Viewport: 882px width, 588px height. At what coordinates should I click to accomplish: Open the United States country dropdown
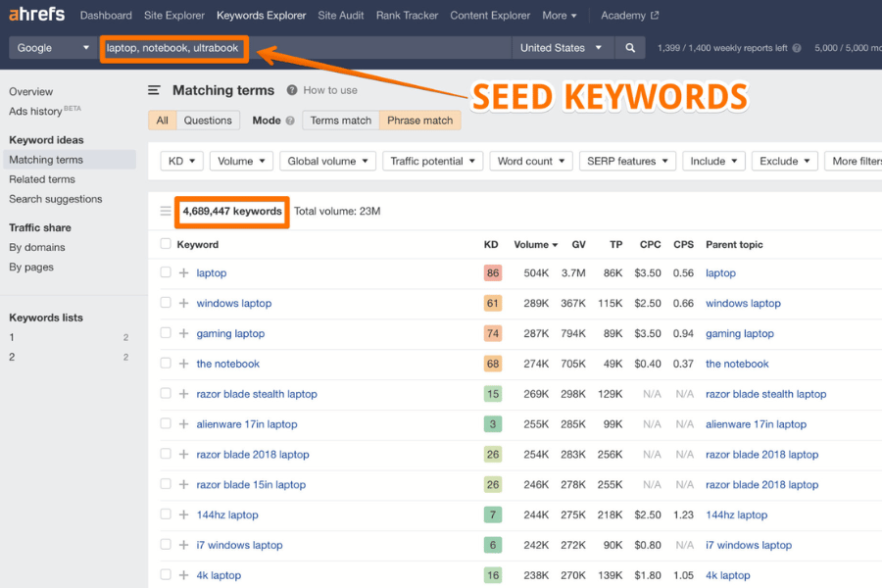562,47
